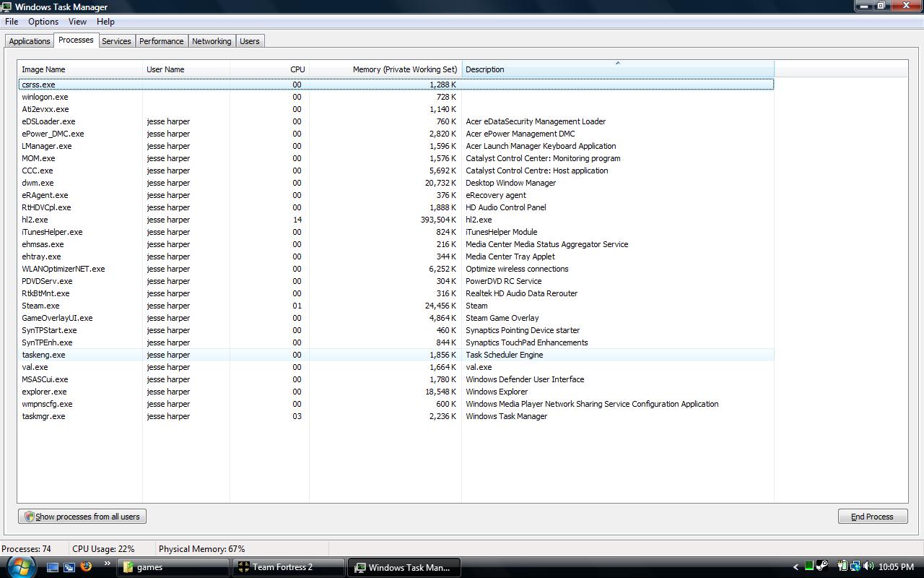Select the Processes tab
The height and width of the screenshot is (578, 924).
click(76, 40)
